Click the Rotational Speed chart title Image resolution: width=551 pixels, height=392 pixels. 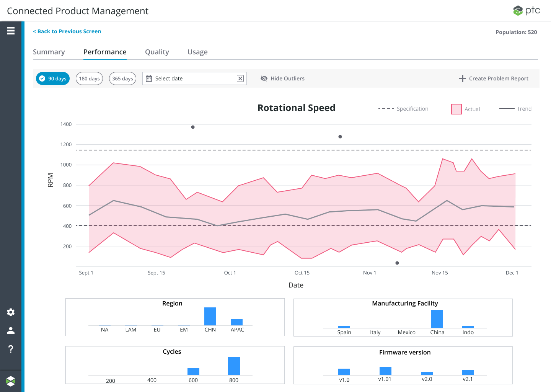pos(296,108)
